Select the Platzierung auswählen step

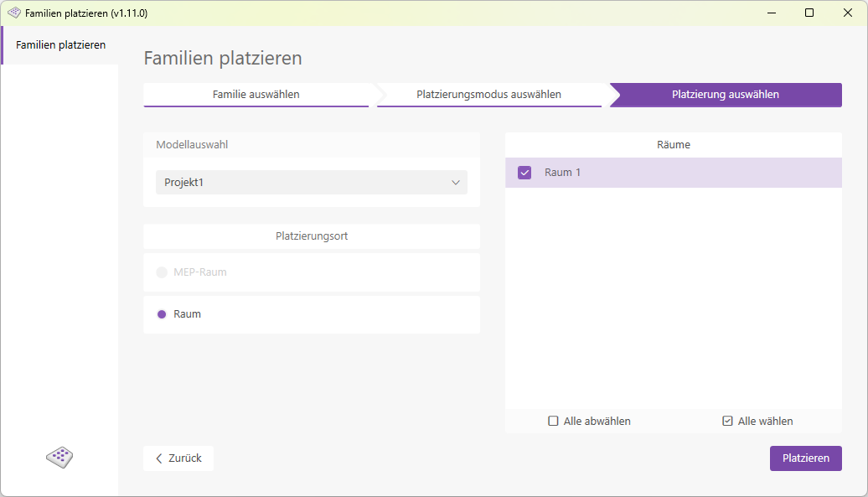[x=725, y=95]
